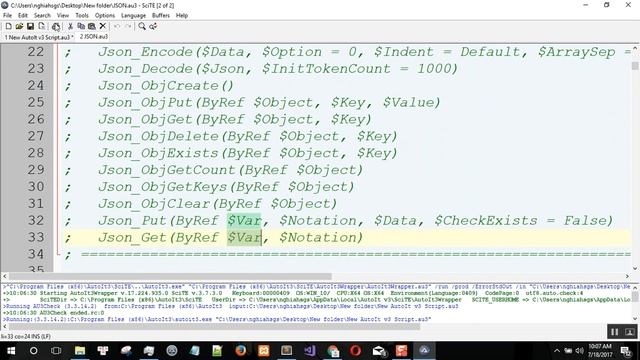Click the output pane vertical scrollbar thumb
This screenshot has height=360, width=640.
pos(635,297)
